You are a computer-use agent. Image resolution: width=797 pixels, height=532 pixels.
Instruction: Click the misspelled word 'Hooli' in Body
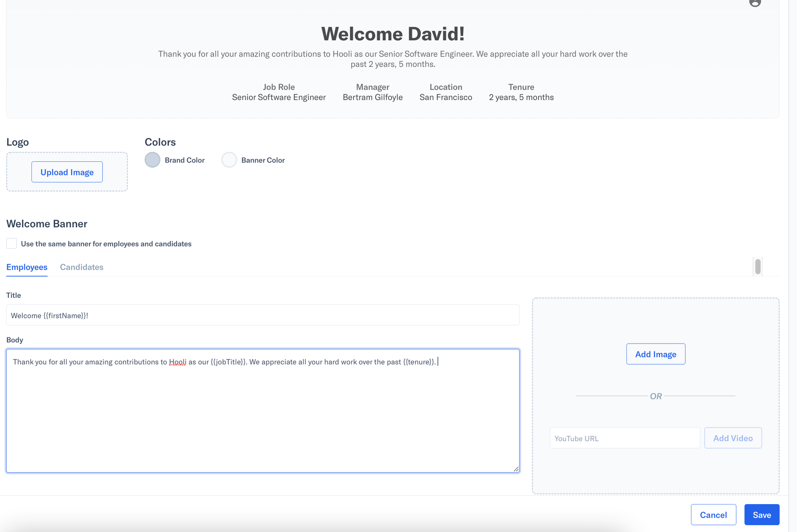pos(177,362)
